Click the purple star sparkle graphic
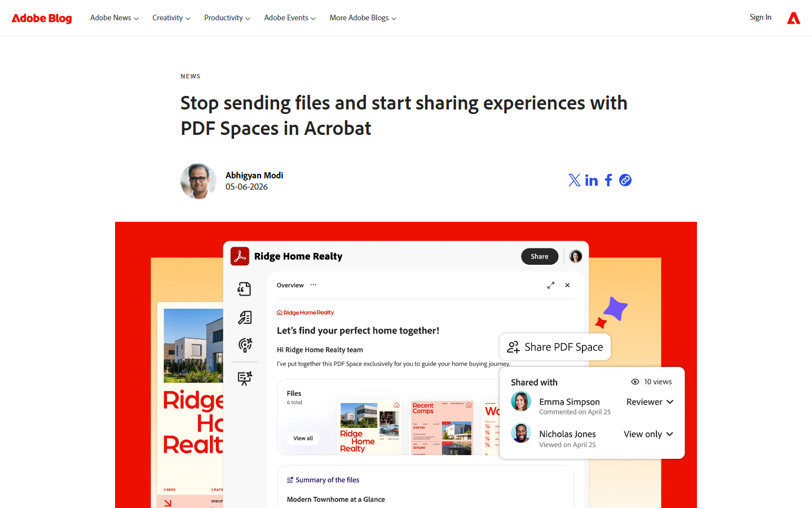 point(615,309)
